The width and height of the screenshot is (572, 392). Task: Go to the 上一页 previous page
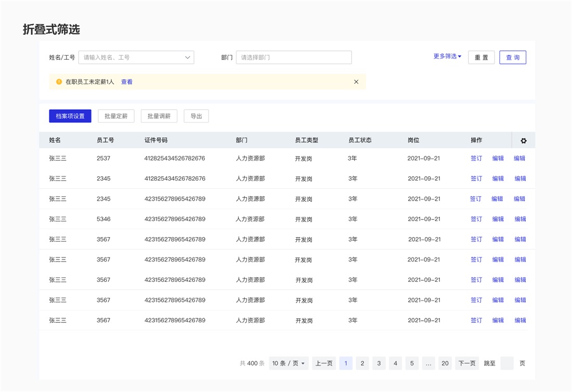324,363
